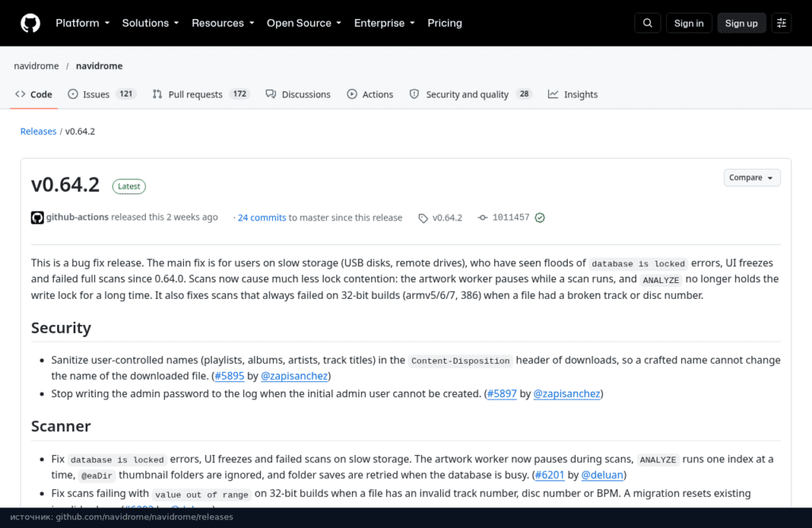Open Security and quality tab

pos(471,94)
